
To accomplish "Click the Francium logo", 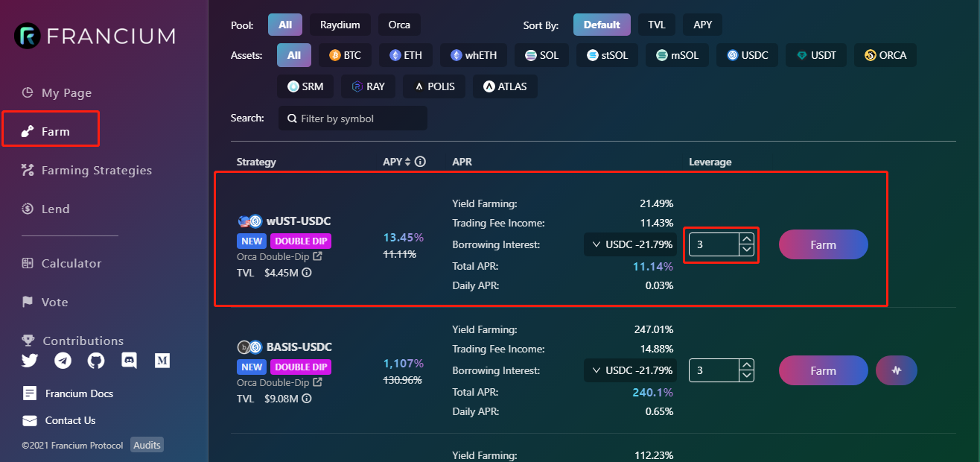I will (x=95, y=36).
